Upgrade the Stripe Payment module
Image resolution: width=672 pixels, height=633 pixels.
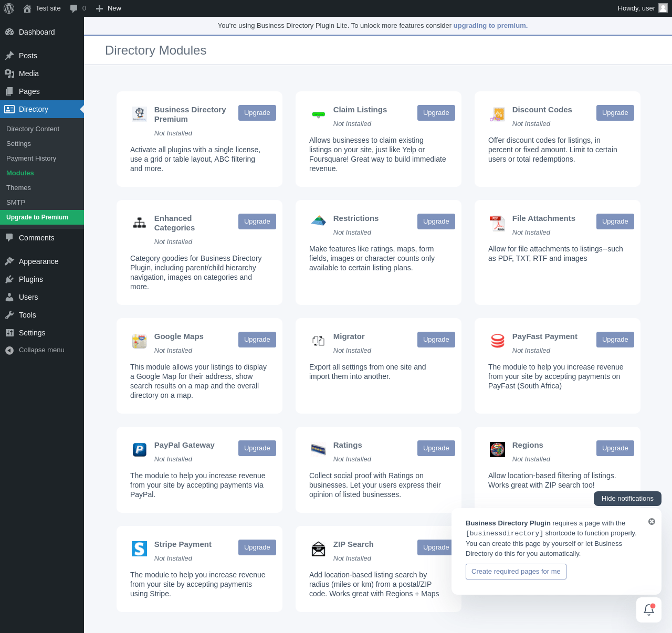(x=257, y=547)
